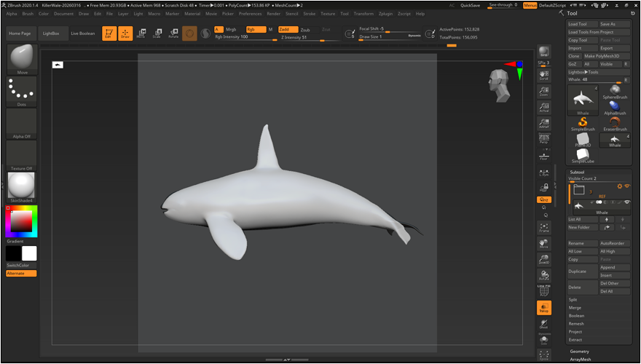The width and height of the screenshot is (641, 364).
Task: Toggle visibility eye on the Whale subtool
Action: pos(628,202)
